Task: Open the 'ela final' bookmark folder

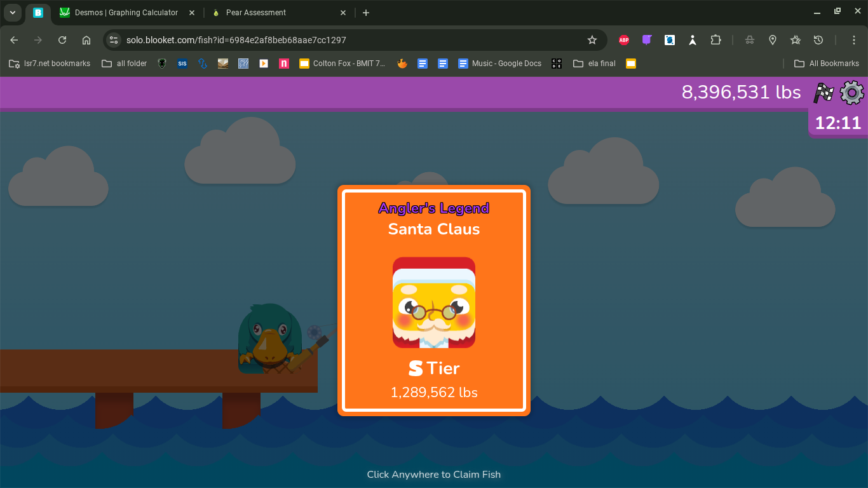Action: 594,64
